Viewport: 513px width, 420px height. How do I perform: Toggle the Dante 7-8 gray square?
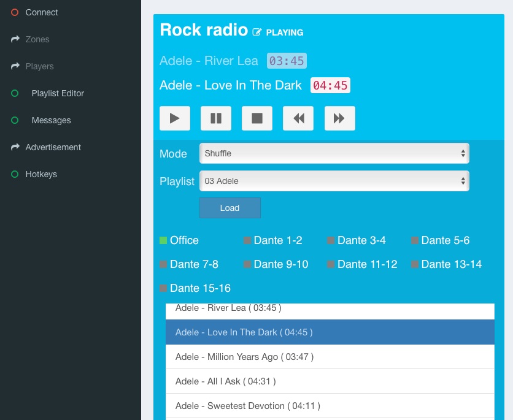tap(163, 264)
